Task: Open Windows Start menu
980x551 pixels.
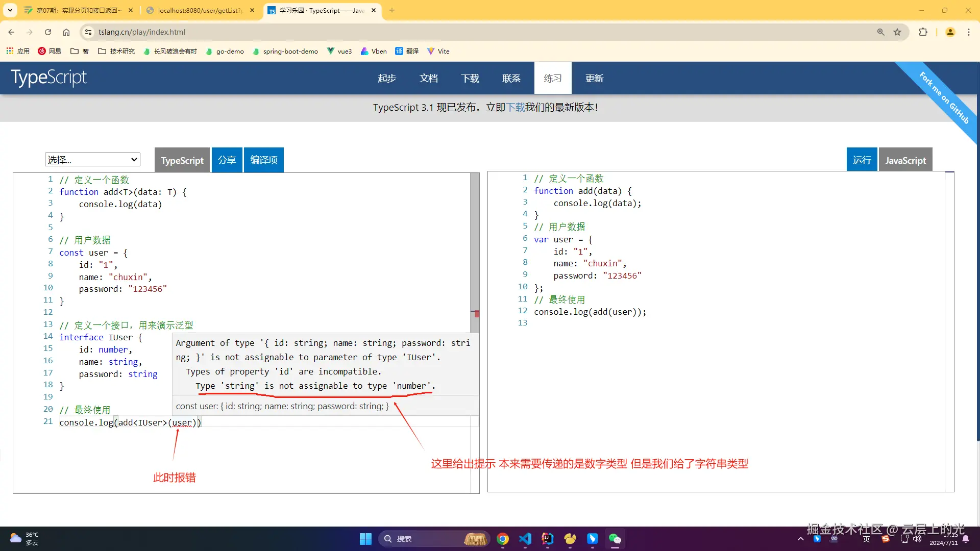Action: click(x=365, y=539)
